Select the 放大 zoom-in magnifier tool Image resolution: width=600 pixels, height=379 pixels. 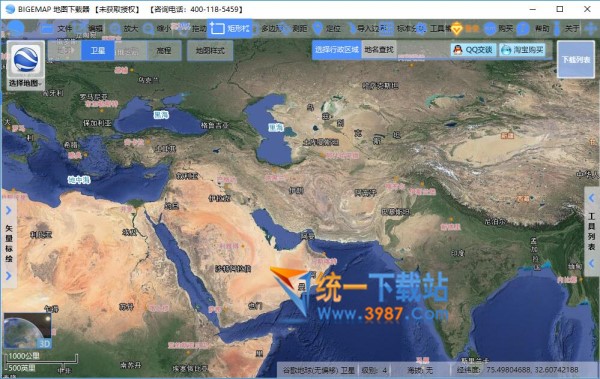(x=123, y=28)
